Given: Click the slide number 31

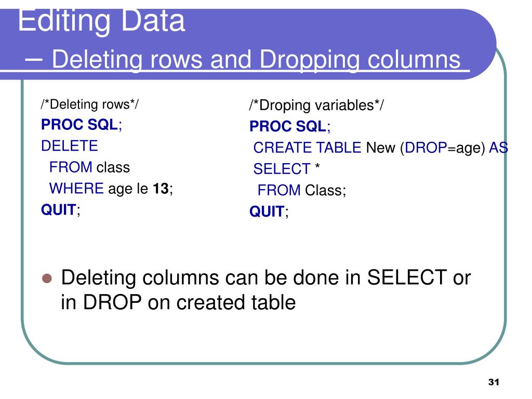Looking at the screenshot, I should pos(494,382).
